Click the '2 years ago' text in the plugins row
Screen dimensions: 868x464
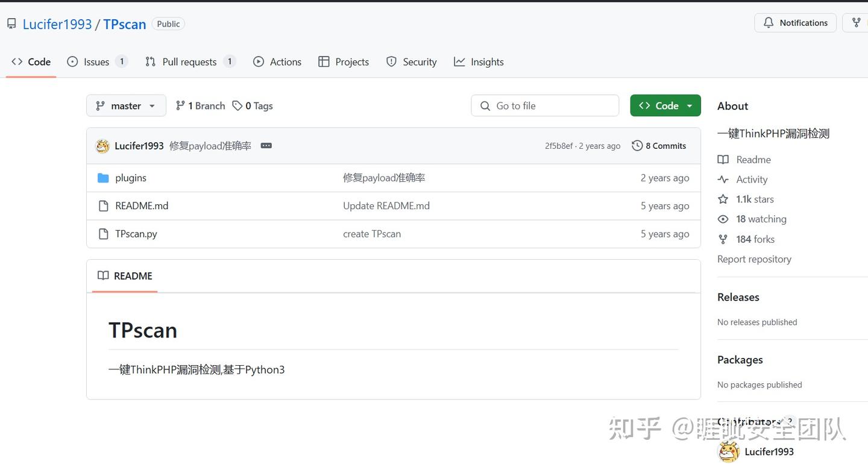click(665, 178)
